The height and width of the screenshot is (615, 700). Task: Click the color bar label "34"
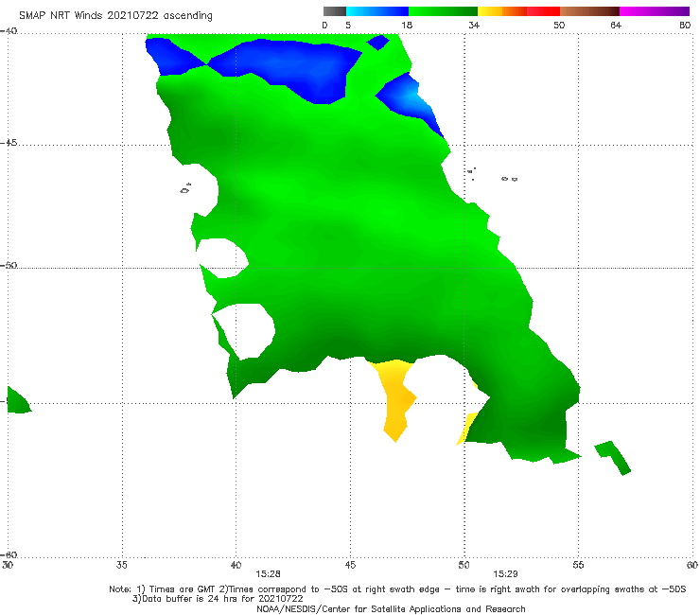coord(474,26)
